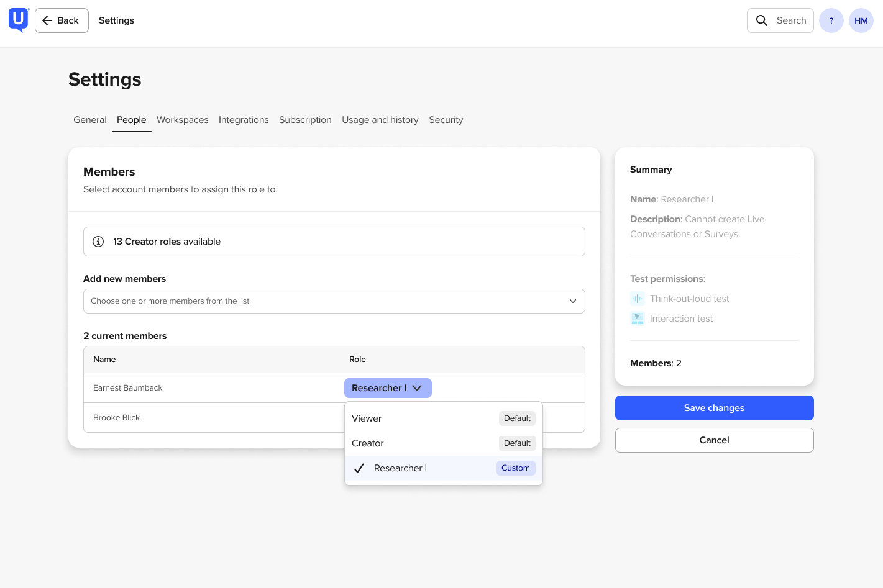Go to the Usage and history tab

tap(380, 120)
